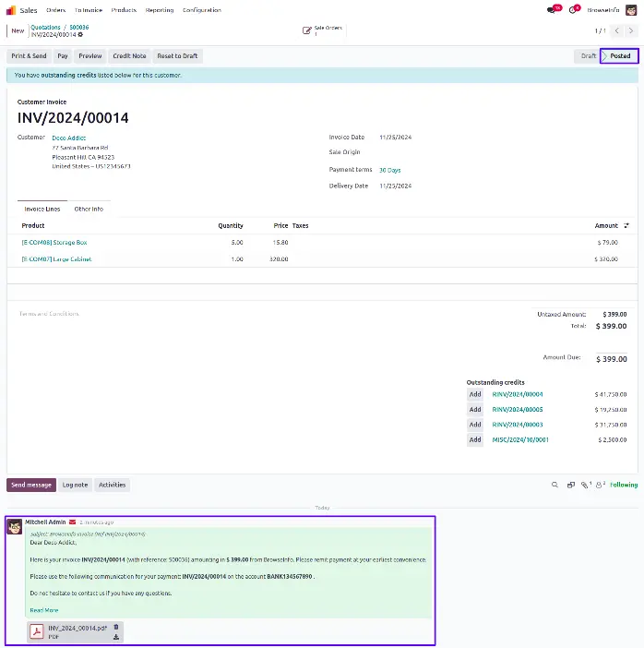This screenshot has height=648, width=644.
Task: Click the search messages magnifier icon
Action: [555, 485]
